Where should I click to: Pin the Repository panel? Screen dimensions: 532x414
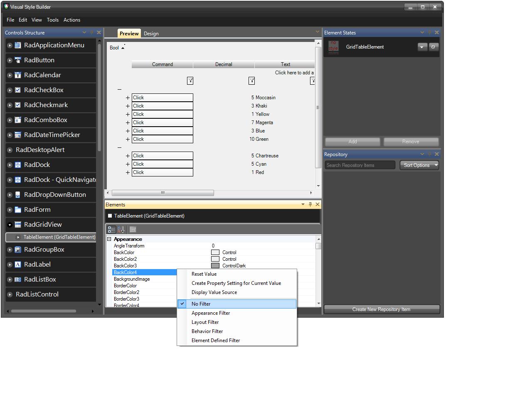pyautogui.click(x=429, y=154)
